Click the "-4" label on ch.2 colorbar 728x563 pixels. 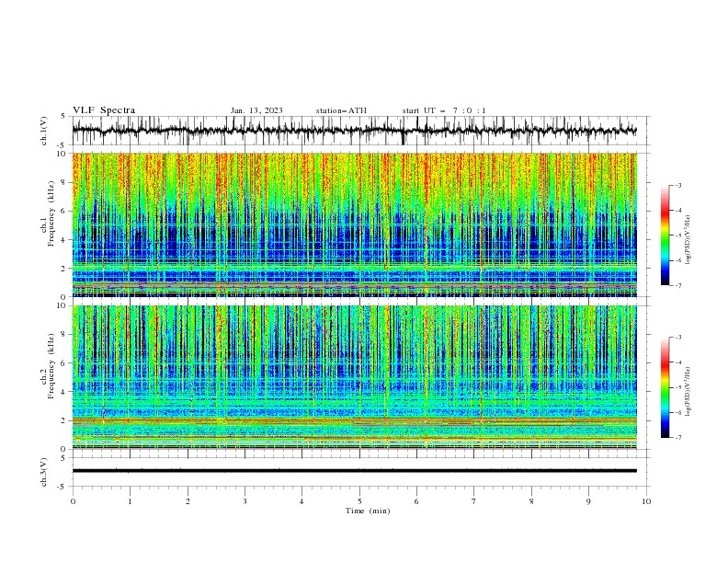677,362
